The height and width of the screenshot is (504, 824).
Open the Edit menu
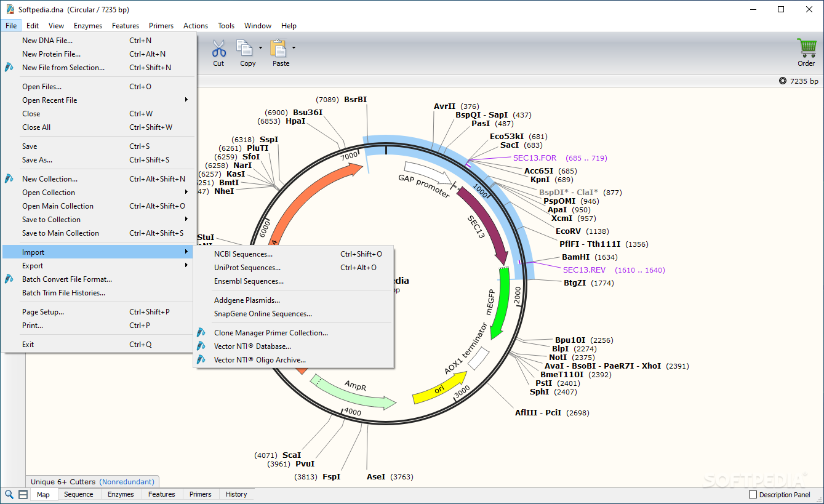coord(33,26)
